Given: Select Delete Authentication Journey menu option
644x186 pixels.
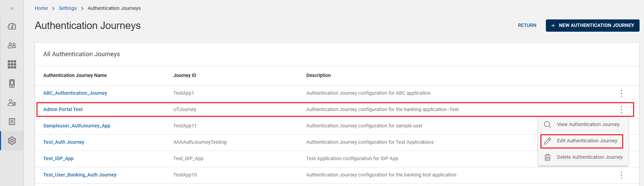Looking at the screenshot, I should [589, 157].
